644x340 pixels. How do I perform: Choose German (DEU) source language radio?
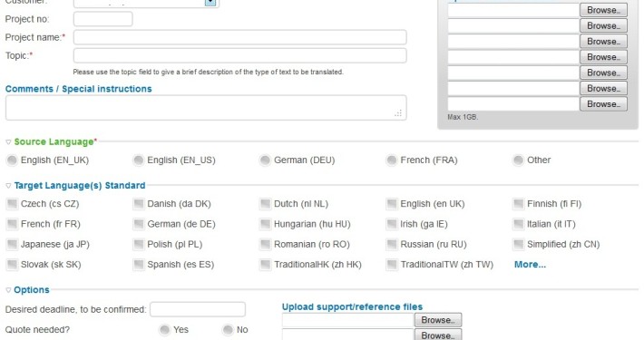[x=266, y=160]
